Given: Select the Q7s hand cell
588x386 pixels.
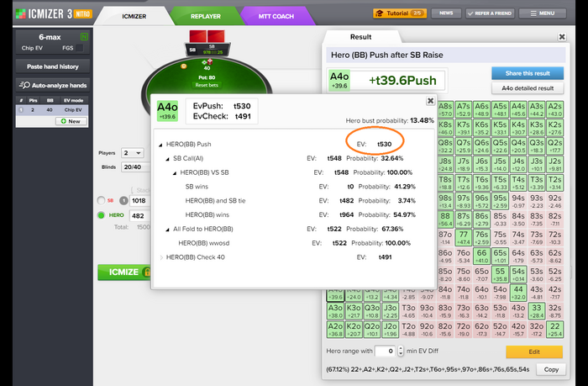Looking at the screenshot, I should point(464,146).
